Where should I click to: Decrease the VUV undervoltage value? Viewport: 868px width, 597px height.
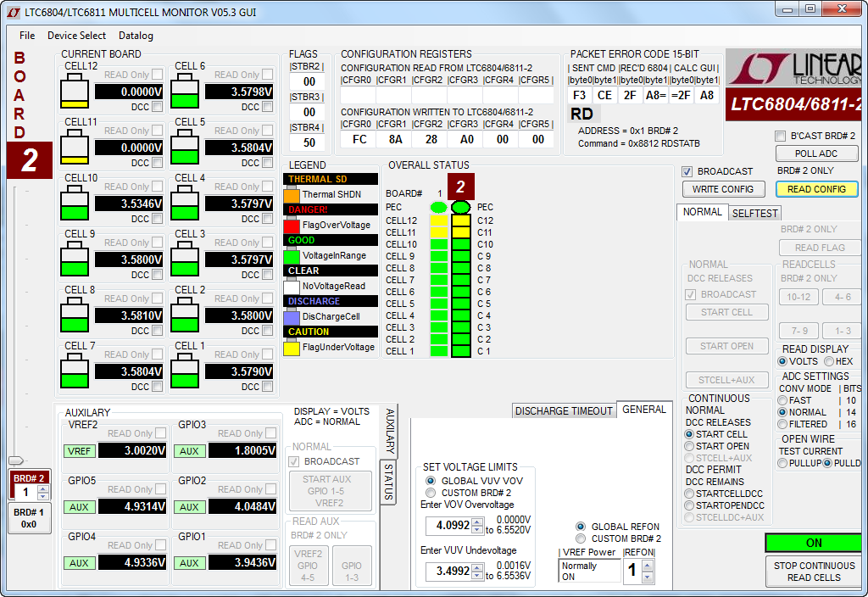click(x=477, y=575)
